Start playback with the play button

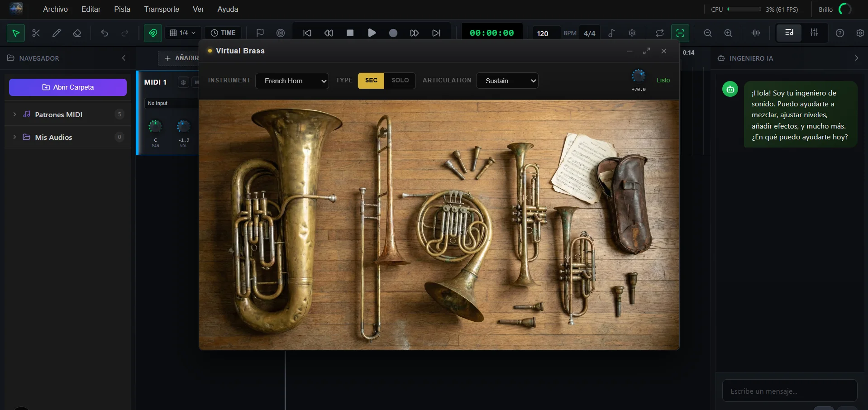[372, 33]
